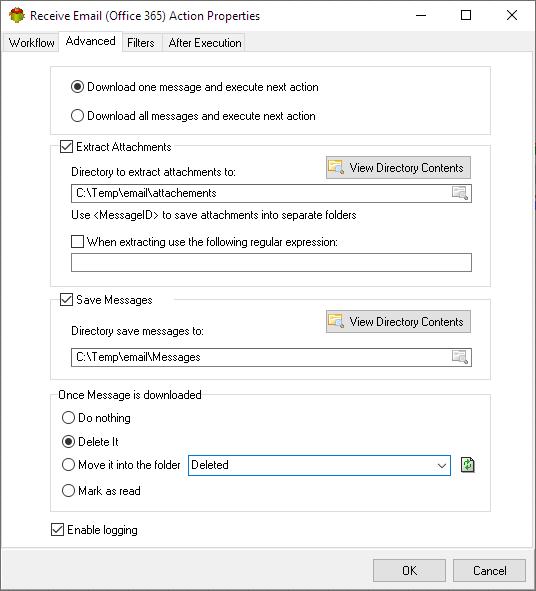Click the OK button
This screenshot has width=536, height=591.
click(409, 571)
